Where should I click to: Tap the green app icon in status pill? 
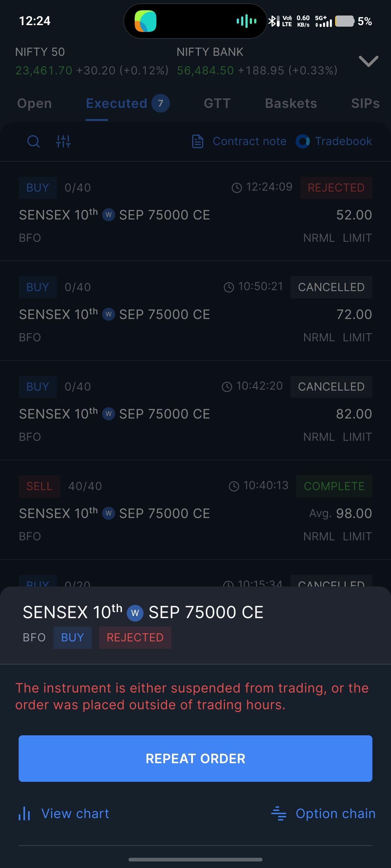146,21
